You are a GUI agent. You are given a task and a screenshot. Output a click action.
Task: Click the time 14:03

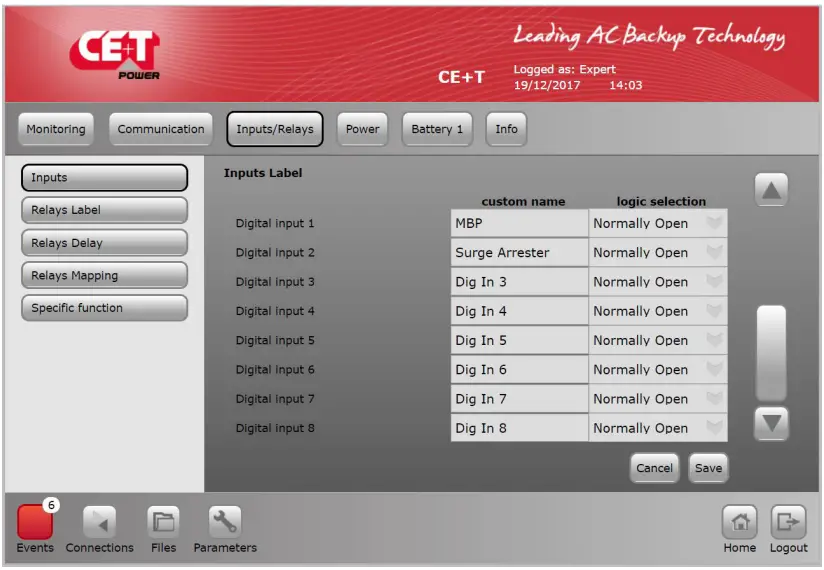click(625, 85)
